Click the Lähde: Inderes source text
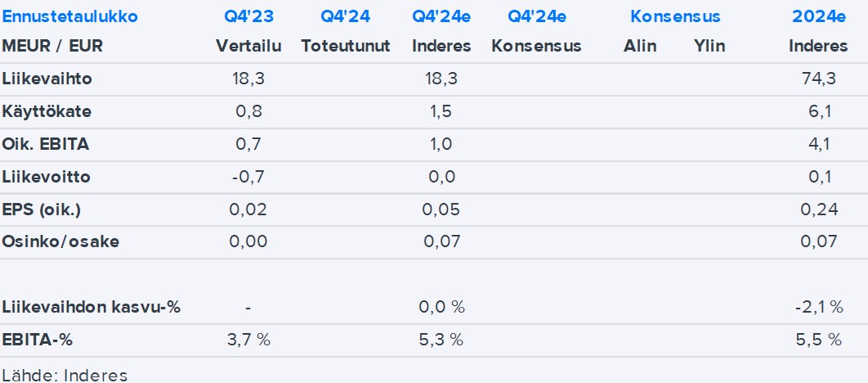 tap(65, 376)
